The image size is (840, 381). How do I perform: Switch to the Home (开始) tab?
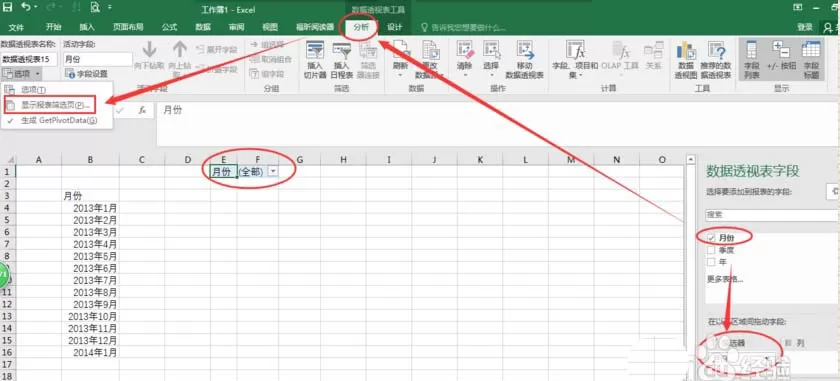click(54, 27)
